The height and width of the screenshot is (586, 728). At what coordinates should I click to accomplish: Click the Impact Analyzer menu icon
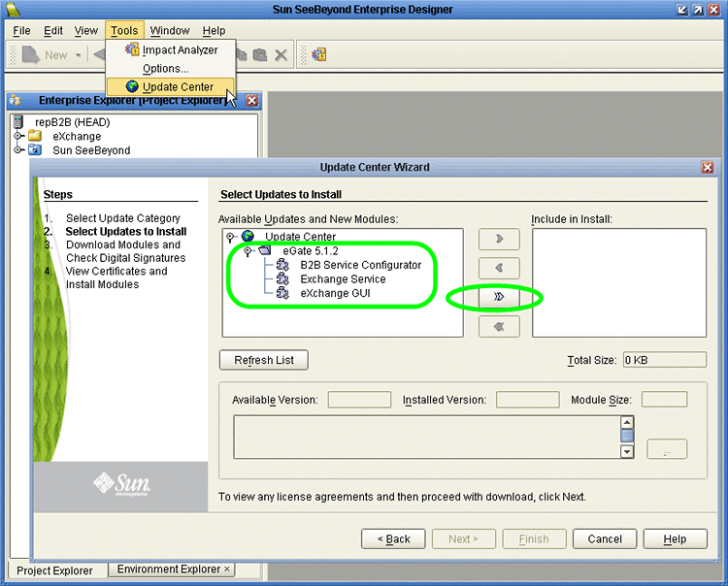[132, 49]
